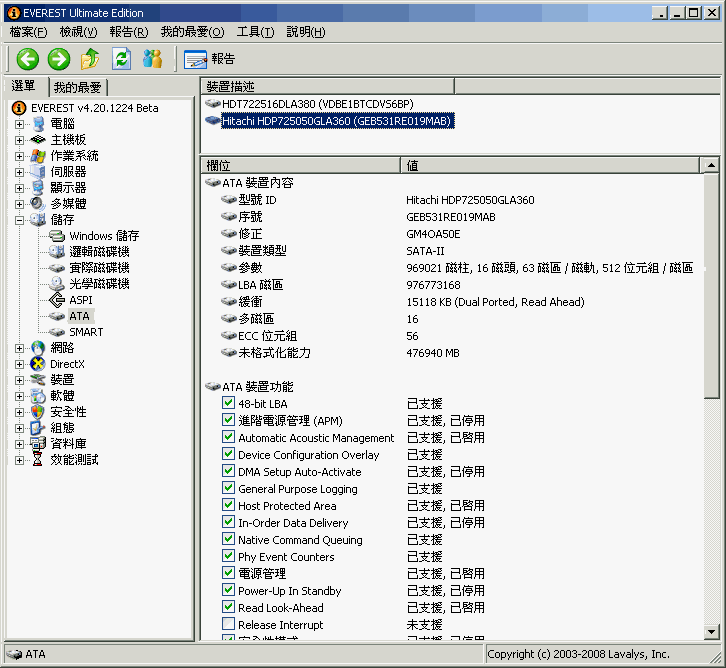Toggle the 進階電源管理 (APM) checkbox
The width and height of the screenshot is (726, 668).
coord(228,420)
